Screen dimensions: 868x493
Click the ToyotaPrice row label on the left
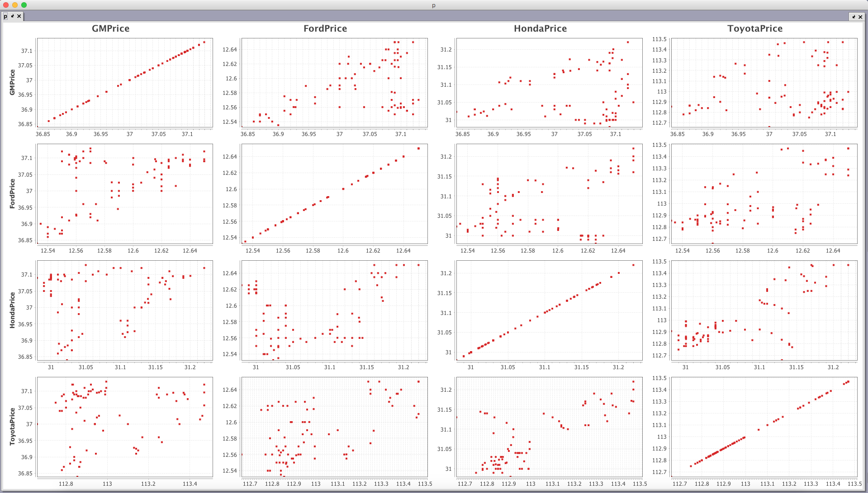(x=12, y=427)
